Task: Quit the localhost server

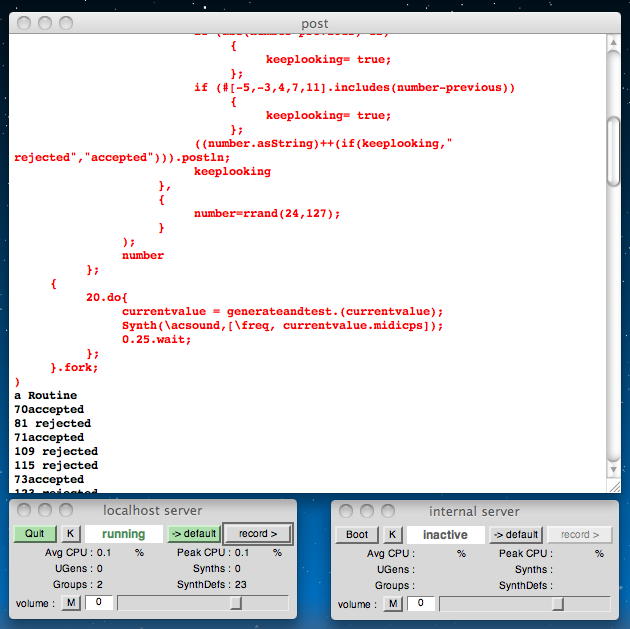Action: [35, 533]
